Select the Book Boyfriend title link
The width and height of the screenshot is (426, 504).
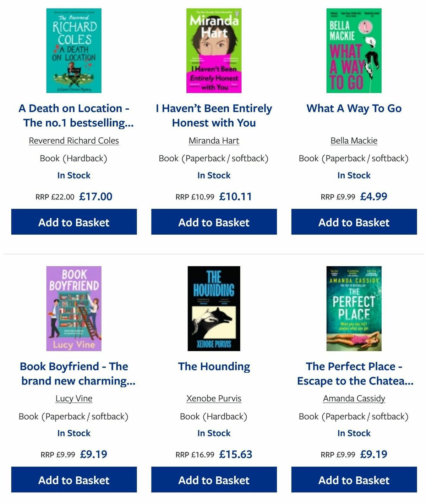coord(73,374)
